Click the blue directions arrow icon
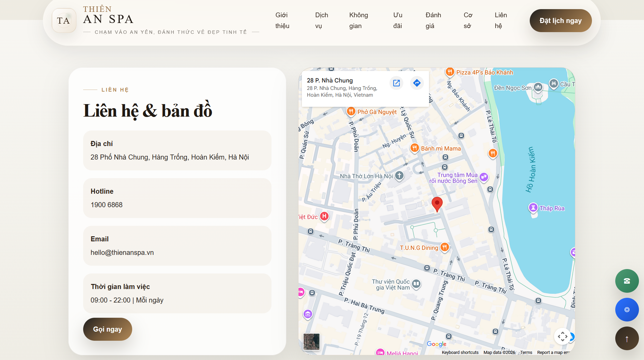The height and width of the screenshot is (360, 644). (417, 83)
